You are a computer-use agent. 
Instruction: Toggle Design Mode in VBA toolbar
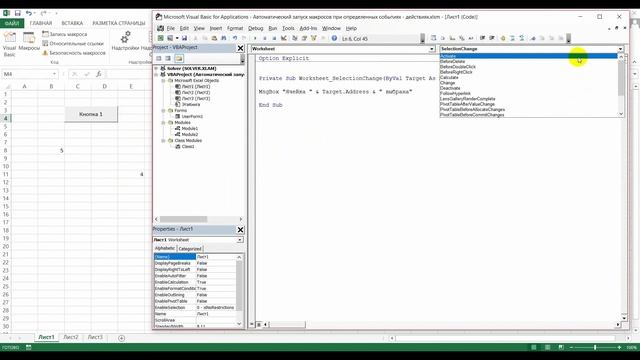284,38
